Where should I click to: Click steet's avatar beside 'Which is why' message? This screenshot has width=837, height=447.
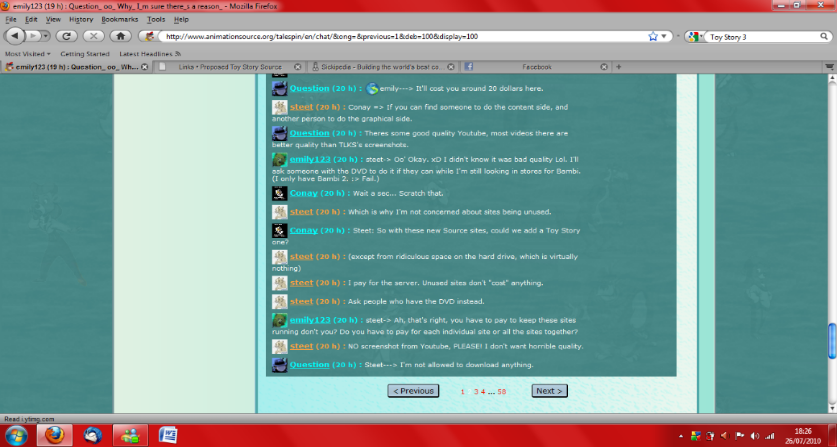(280, 212)
